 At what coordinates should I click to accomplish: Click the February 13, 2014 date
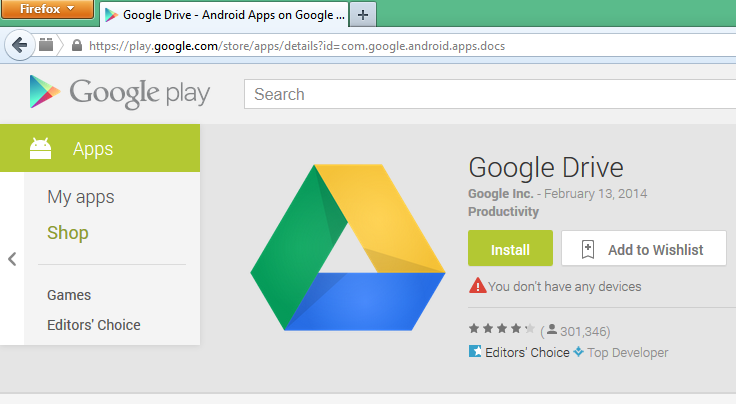pyautogui.click(x=596, y=194)
